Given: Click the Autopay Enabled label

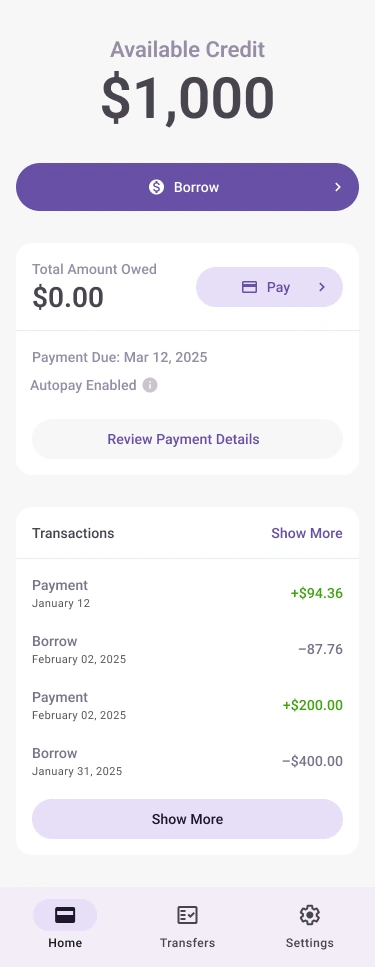Looking at the screenshot, I should tap(83, 385).
